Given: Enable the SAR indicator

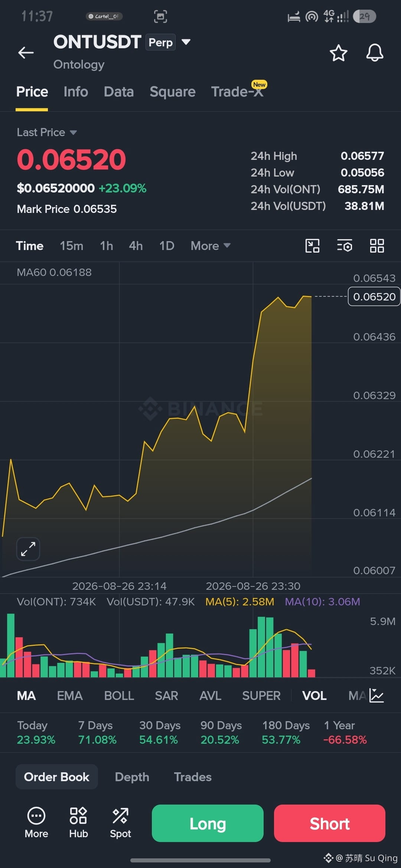Looking at the screenshot, I should (166, 696).
